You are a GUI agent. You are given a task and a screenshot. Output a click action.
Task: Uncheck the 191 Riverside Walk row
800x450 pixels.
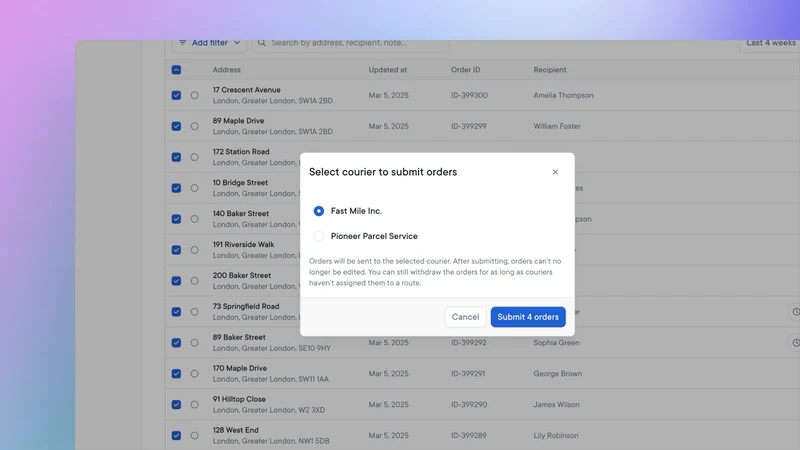[x=176, y=250]
